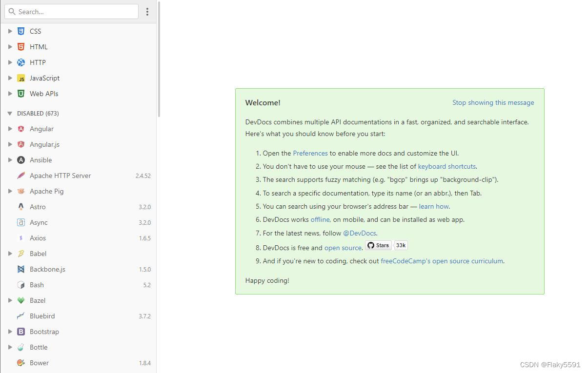Open the three-dot menu beside search
Viewport: 588px width, 373px height.
(147, 11)
